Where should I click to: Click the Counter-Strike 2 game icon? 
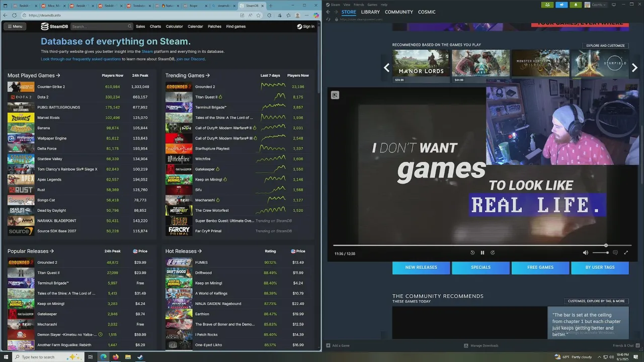(x=21, y=86)
